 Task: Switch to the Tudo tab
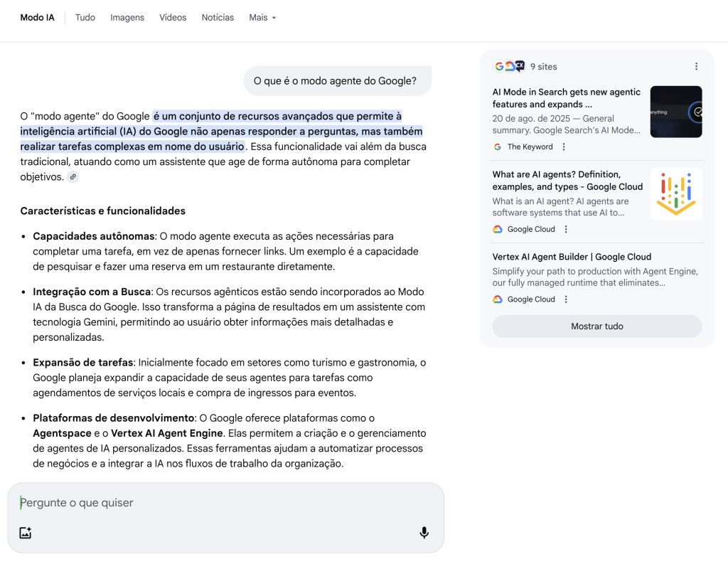coord(85,17)
